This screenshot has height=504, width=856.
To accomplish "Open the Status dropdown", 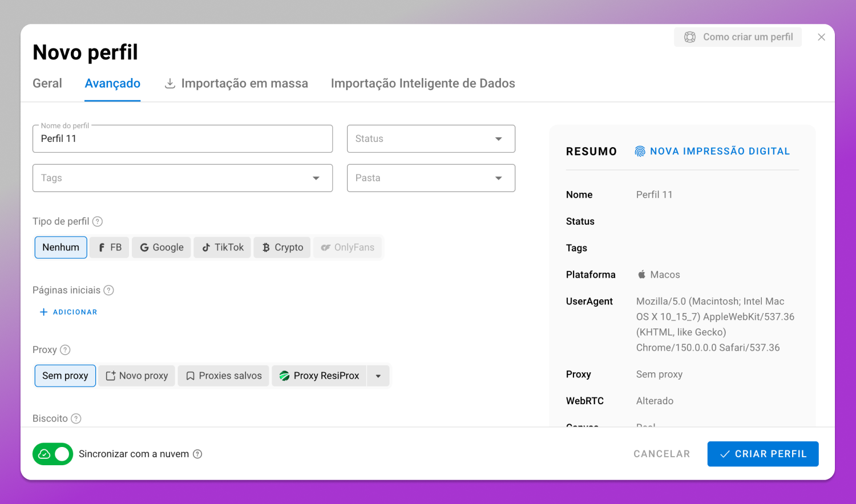I will click(x=431, y=139).
